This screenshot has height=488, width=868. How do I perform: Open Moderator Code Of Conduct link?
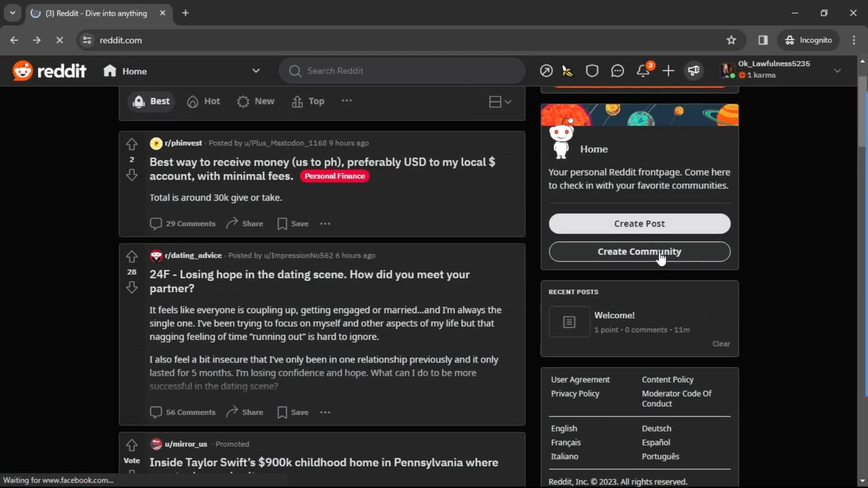[676, 399]
